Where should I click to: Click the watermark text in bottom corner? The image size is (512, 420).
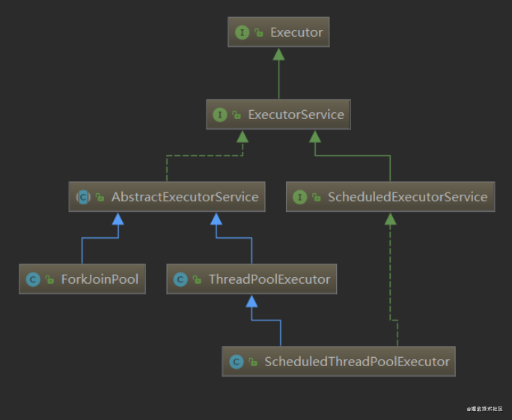[x=484, y=409]
